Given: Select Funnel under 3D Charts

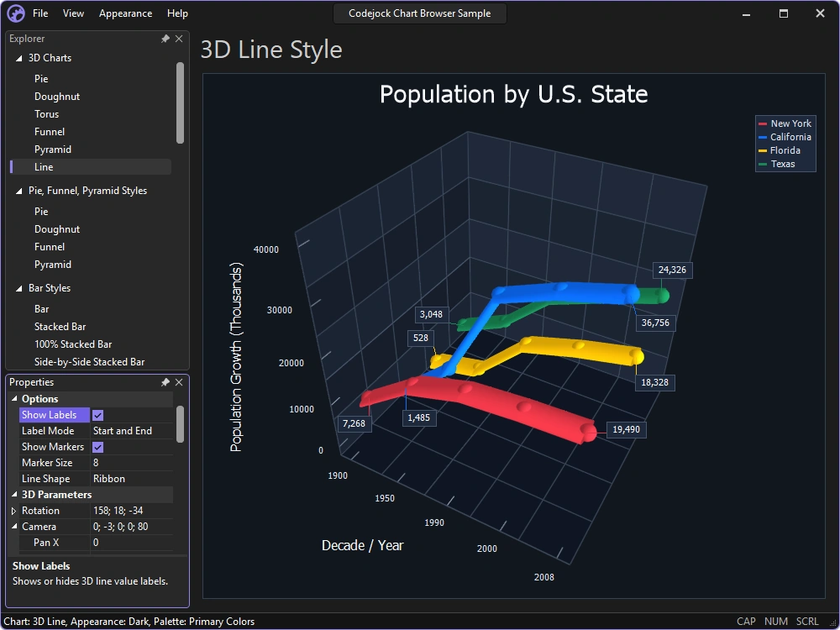Looking at the screenshot, I should pos(50,132).
